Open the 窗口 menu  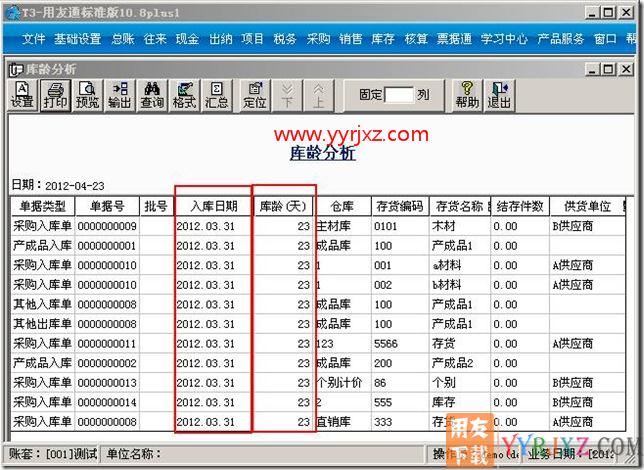605,39
